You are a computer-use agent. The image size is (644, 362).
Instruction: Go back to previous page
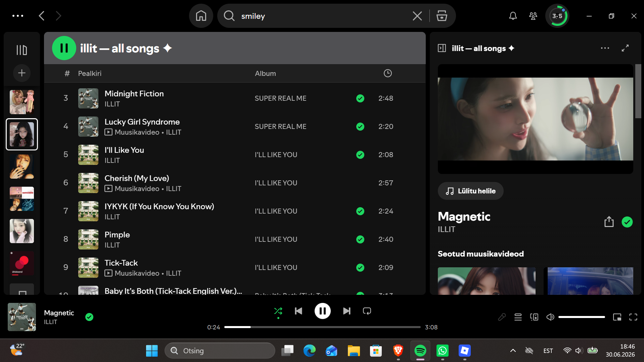pyautogui.click(x=42, y=16)
